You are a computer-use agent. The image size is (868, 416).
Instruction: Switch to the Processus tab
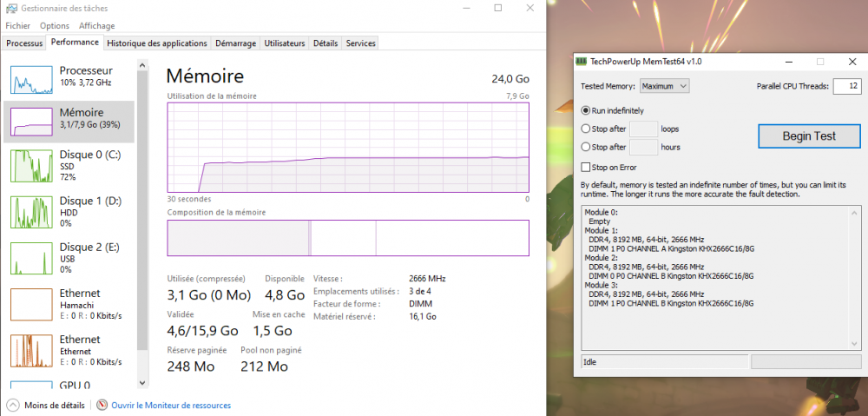coord(24,43)
